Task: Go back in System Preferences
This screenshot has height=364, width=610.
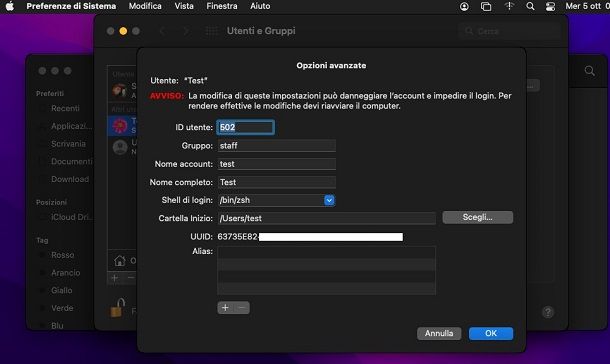Action: (x=162, y=31)
